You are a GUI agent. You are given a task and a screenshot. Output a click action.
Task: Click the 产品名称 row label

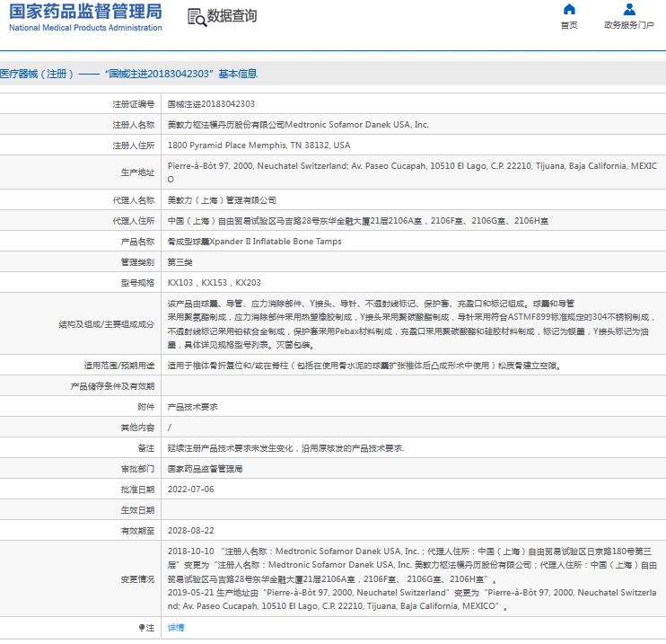137,242
